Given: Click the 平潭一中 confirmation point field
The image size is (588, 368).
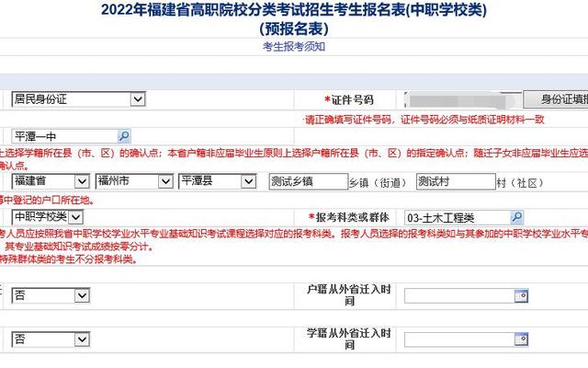Looking at the screenshot, I should coord(65,136).
